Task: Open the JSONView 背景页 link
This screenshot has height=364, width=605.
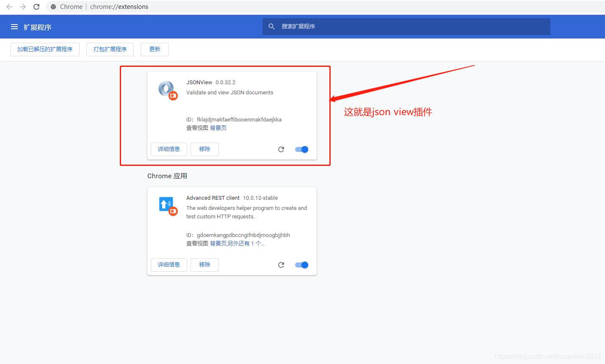Action: pos(218,128)
